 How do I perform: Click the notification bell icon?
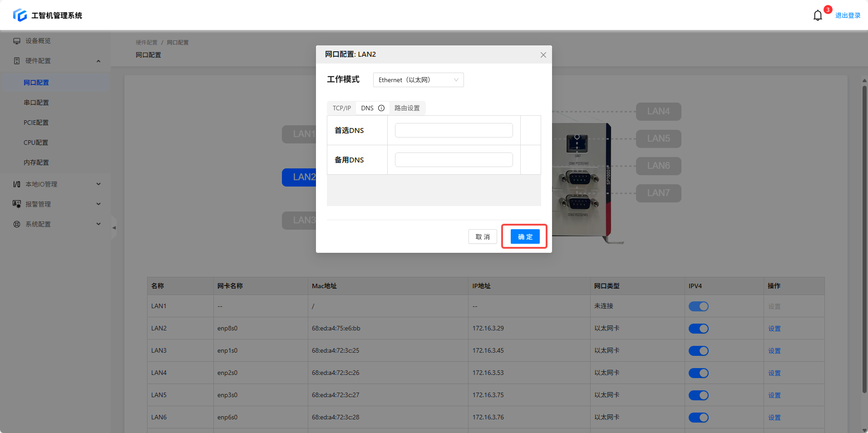coord(817,15)
